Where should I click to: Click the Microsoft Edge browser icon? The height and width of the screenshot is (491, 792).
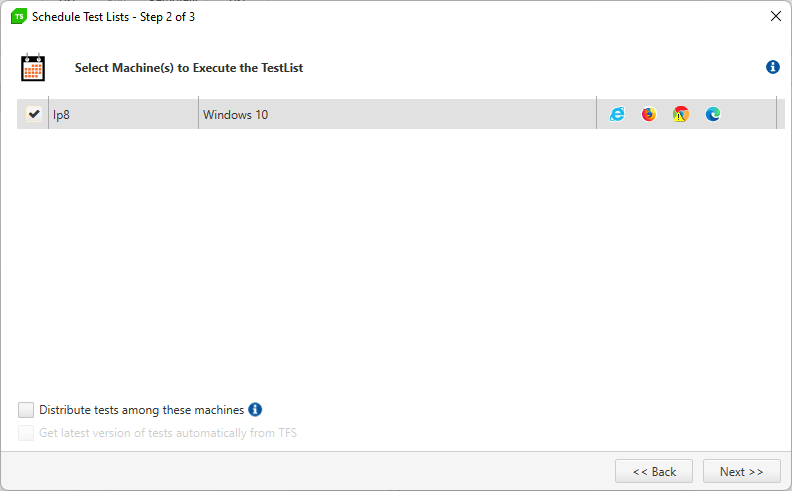713,114
